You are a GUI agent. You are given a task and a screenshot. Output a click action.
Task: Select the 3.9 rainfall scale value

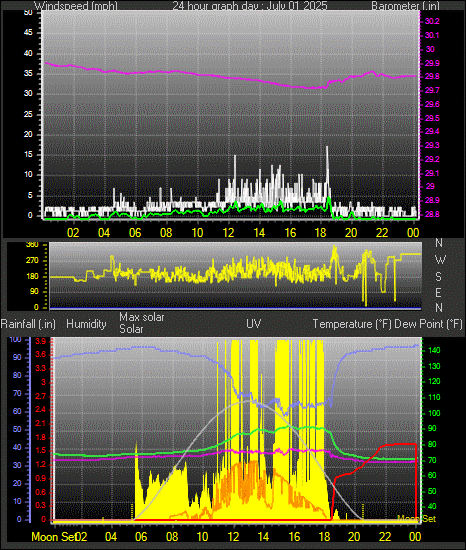pyautogui.click(x=41, y=342)
